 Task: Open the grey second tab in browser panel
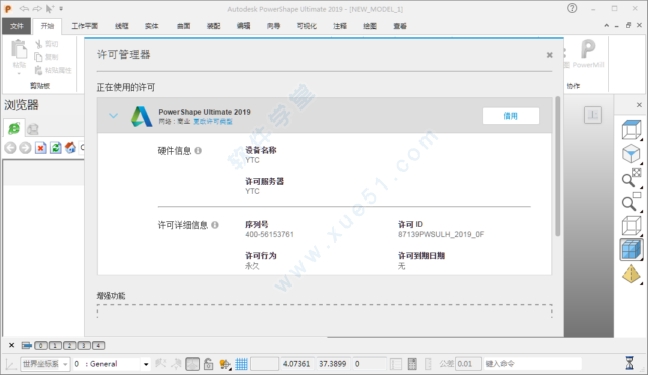coord(33,129)
